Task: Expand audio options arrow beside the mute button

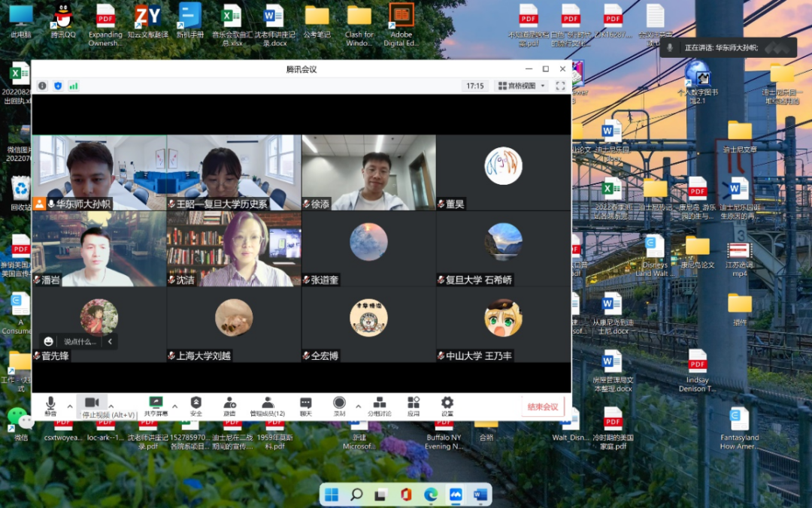Action: (70, 407)
